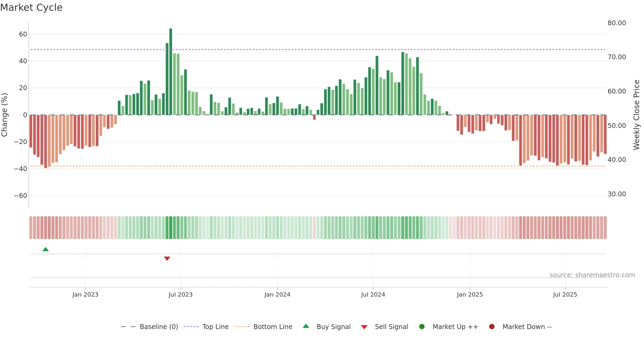Click the −60 change axis tick label
The width and height of the screenshot is (644, 362).
pyautogui.click(x=21, y=196)
